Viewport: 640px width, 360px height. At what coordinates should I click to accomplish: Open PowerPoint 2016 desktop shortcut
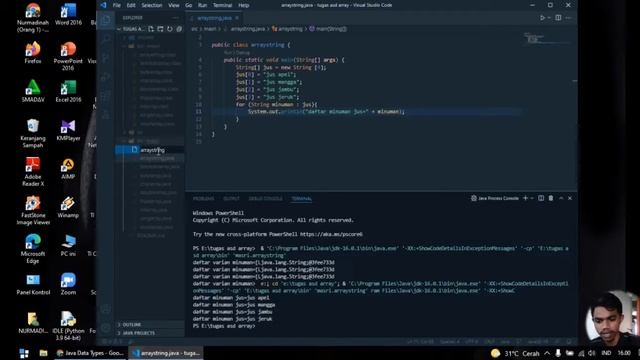pyautogui.click(x=68, y=57)
